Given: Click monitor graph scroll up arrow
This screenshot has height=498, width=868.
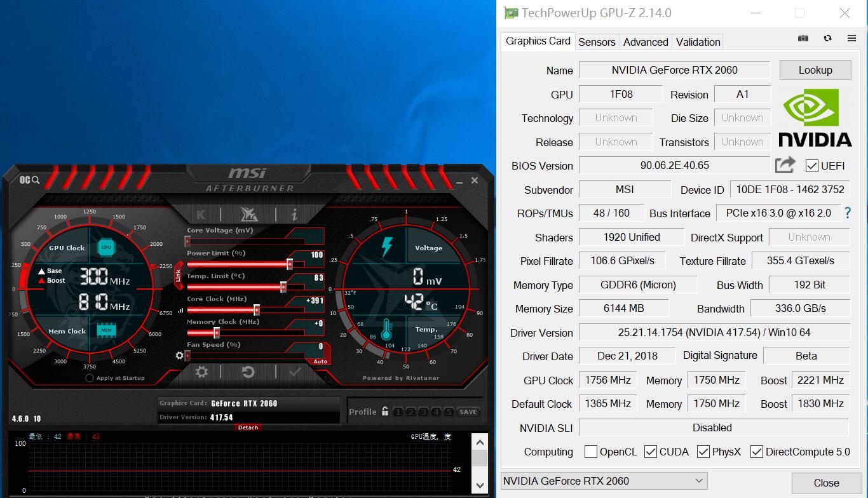Looking at the screenshot, I should click(x=480, y=443).
